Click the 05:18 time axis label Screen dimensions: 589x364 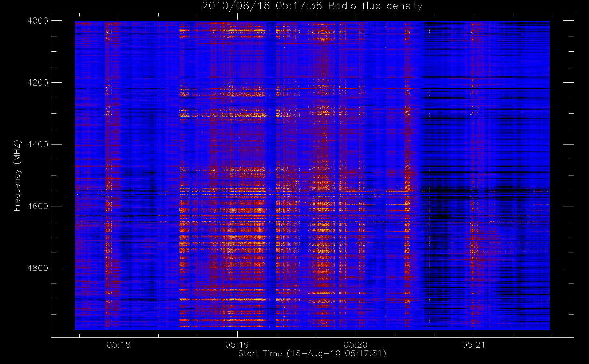pyautogui.click(x=119, y=345)
